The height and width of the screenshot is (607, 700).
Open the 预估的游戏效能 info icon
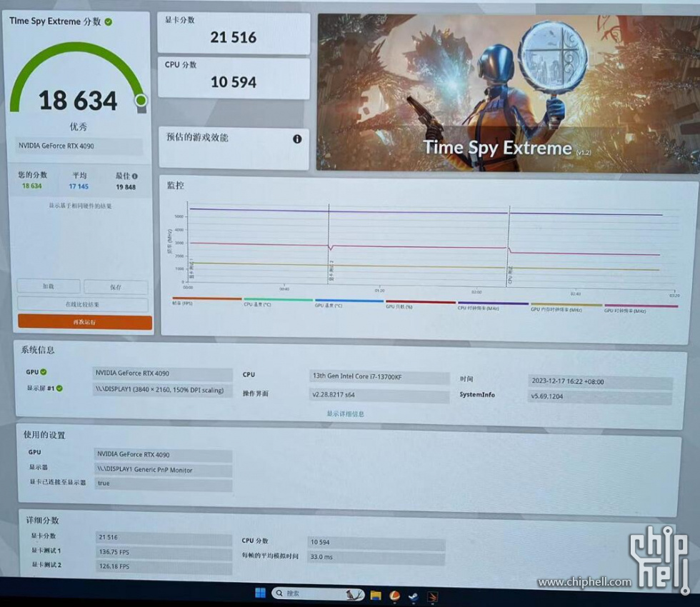(297, 139)
